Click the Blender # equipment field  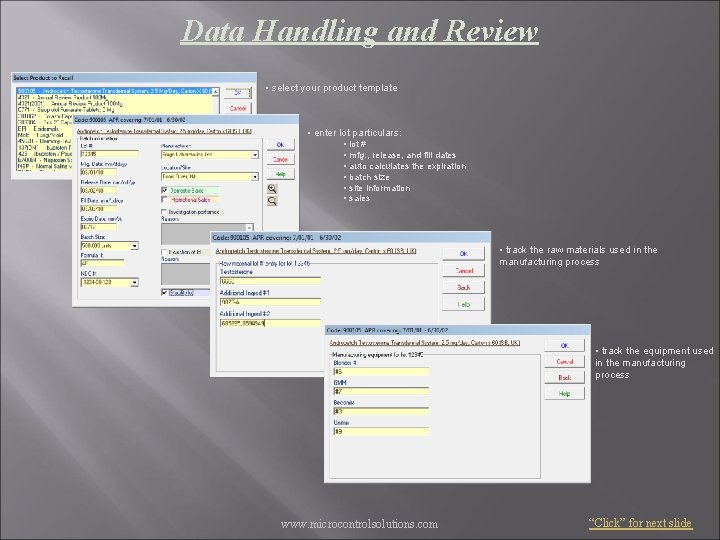pos(381,371)
